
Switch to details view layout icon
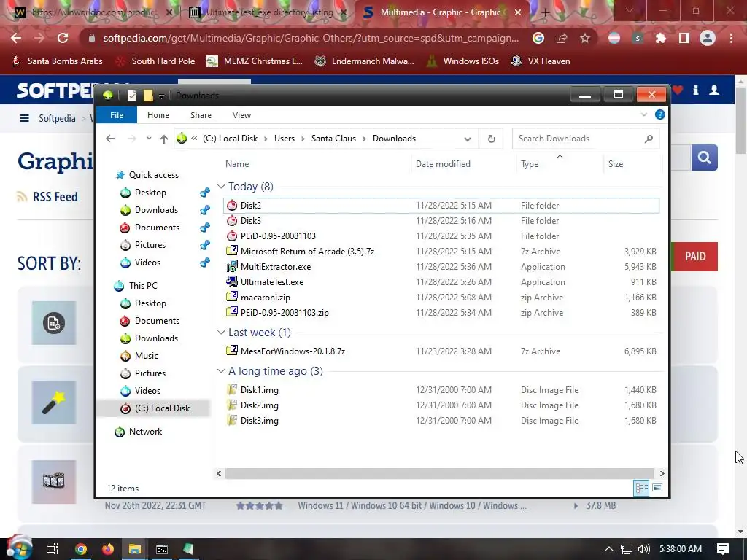[x=641, y=488]
